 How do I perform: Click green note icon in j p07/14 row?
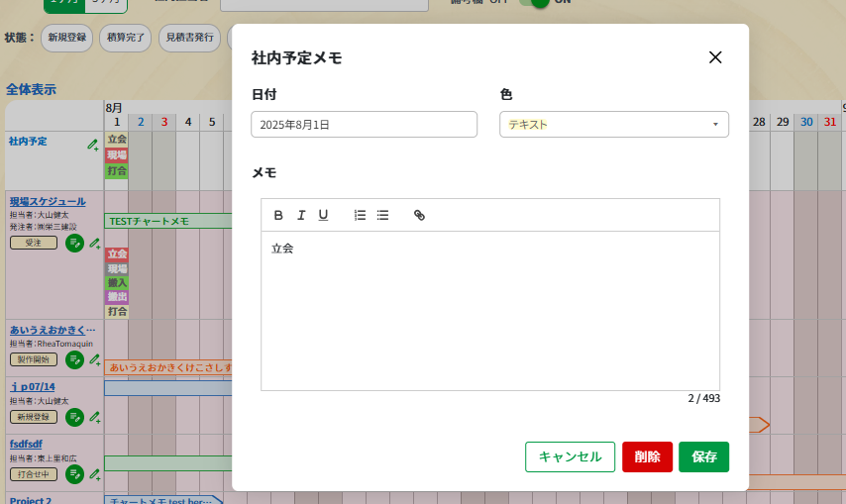coord(74,417)
